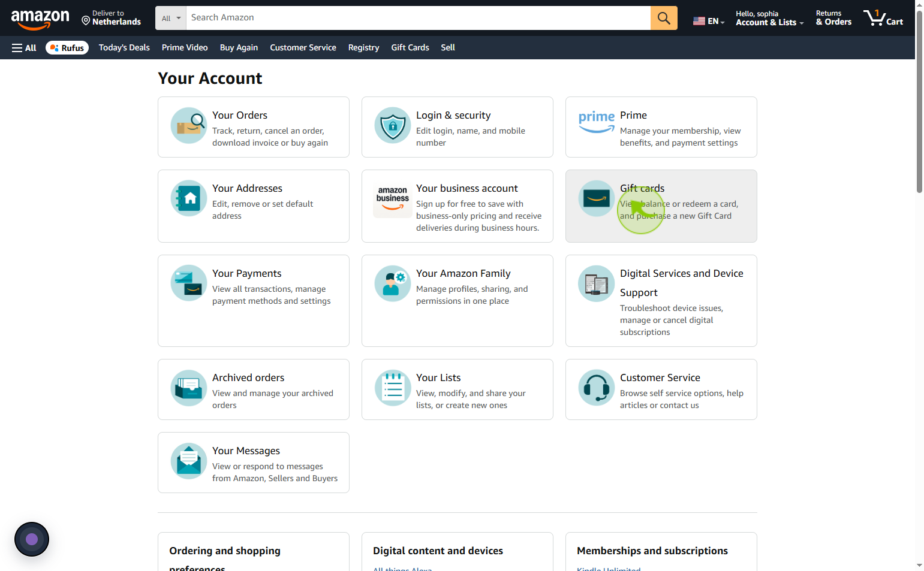Click the Your Lists notepad icon
The width and height of the screenshot is (924, 571).
tap(393, 388)
